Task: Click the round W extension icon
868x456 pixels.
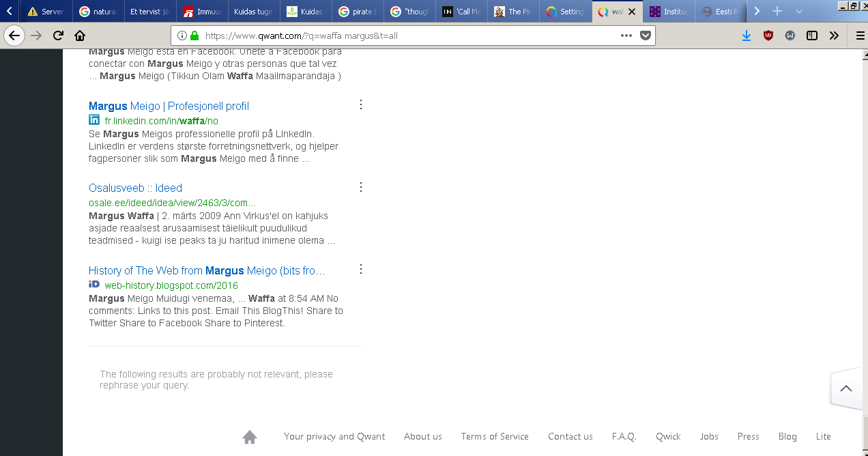Action: pyautogui.click(x=790, y=35)
